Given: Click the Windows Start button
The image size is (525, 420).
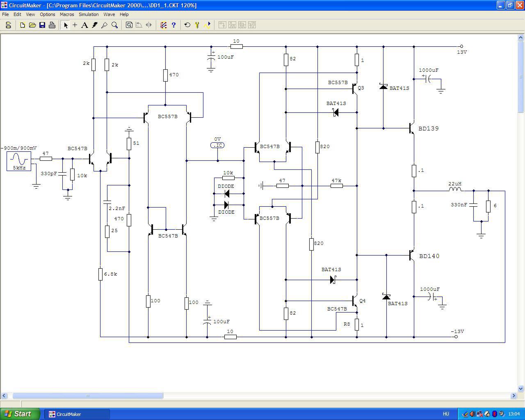Looking at the screenshot, I should (x=20, y=414).
